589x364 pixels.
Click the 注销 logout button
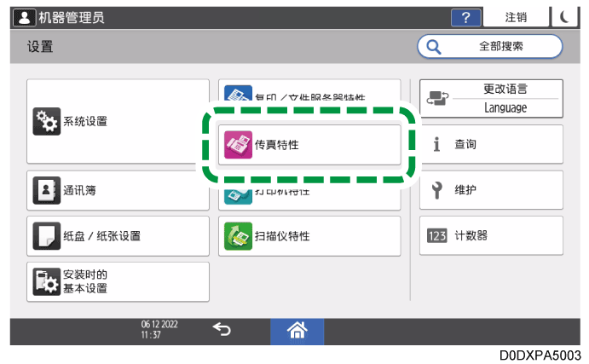tap(516, 17)
